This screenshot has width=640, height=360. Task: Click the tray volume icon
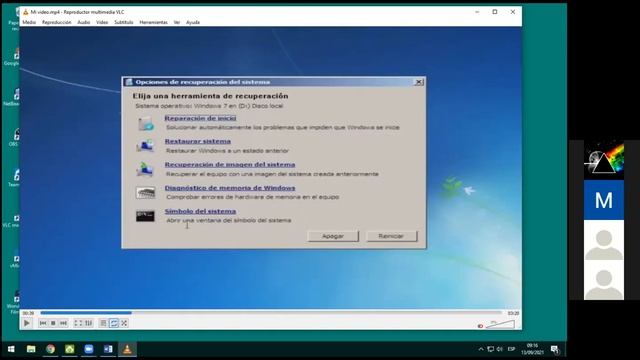point(500,349)
